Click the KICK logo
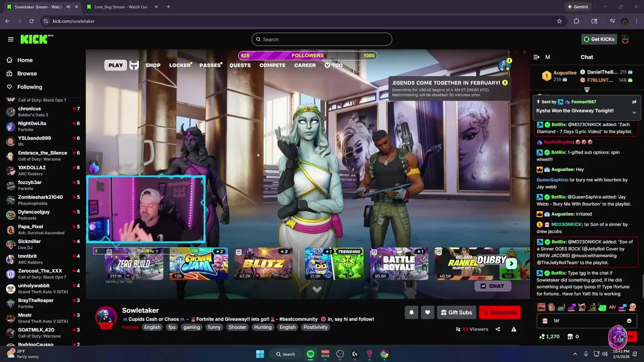 37,39
